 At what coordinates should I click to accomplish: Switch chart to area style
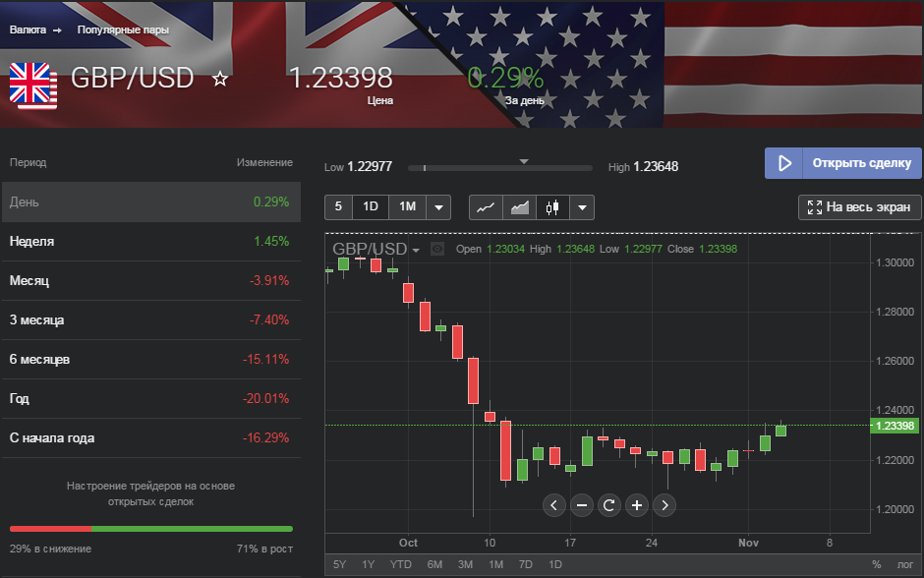[519, 207]
